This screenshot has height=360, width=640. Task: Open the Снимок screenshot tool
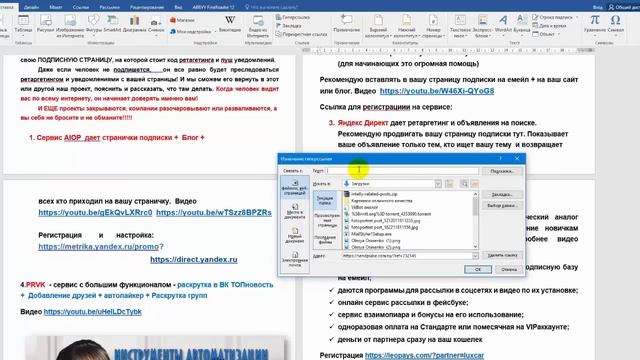click(156, 24)
